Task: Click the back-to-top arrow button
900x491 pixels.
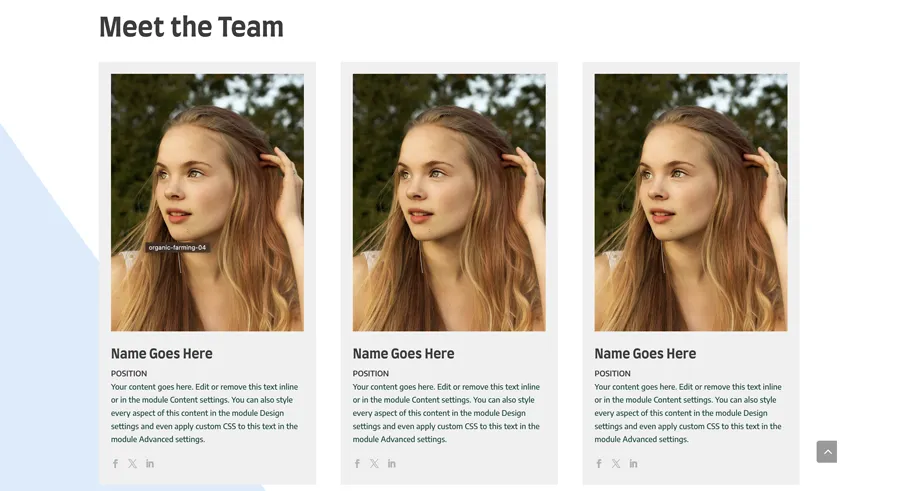Action: (827, 451)
